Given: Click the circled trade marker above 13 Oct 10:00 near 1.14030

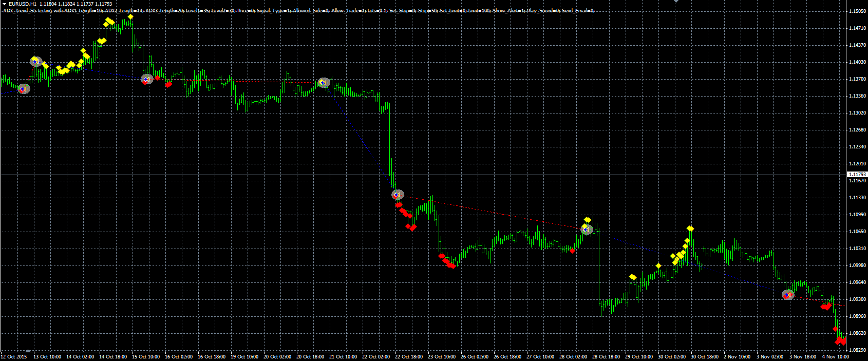Looking at the screenshot, I should [35, 62].
